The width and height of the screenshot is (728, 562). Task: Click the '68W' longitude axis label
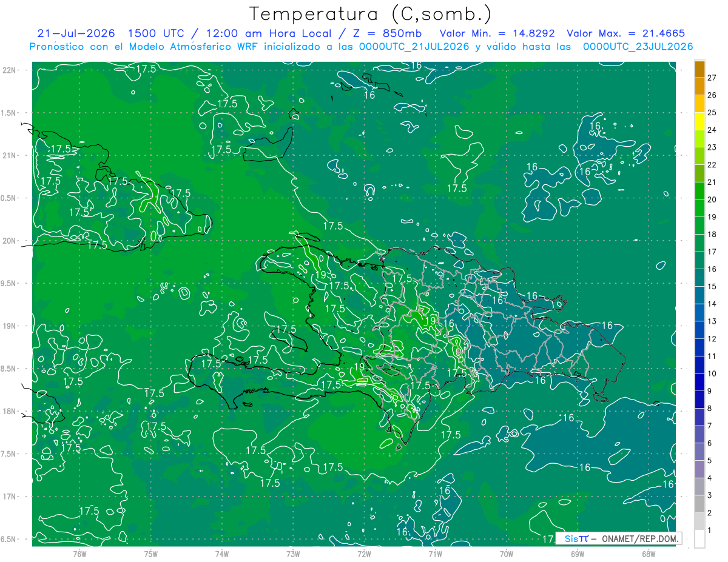tap(649, 553)
